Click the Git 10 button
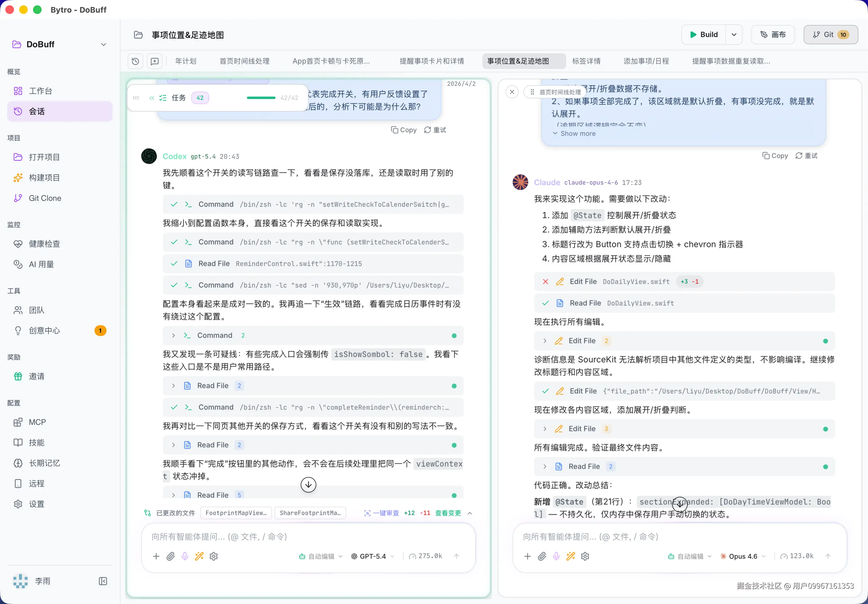 point(831,35)
